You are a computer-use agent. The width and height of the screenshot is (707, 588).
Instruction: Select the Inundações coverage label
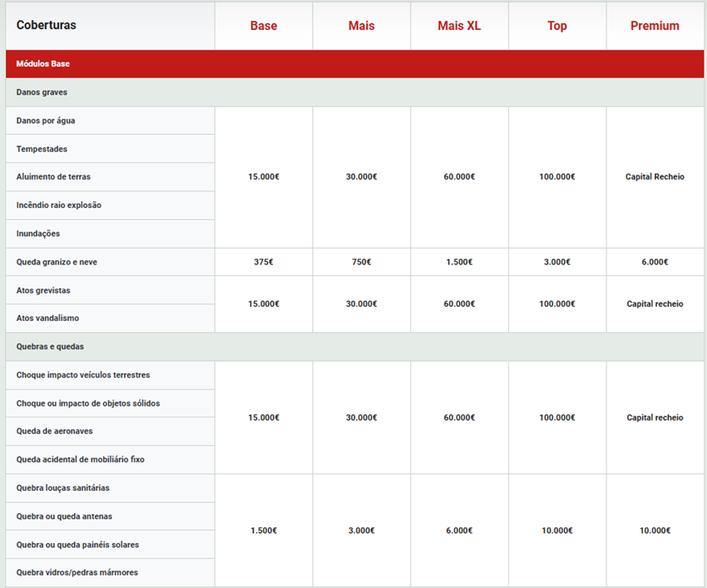38,234
